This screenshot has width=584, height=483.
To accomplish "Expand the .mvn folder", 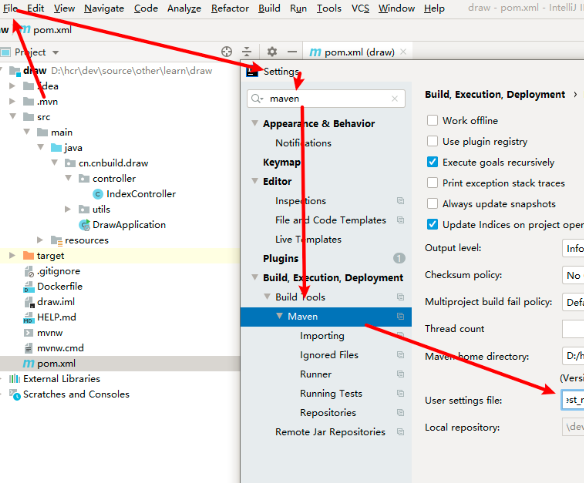I will (x=12, y=101).
